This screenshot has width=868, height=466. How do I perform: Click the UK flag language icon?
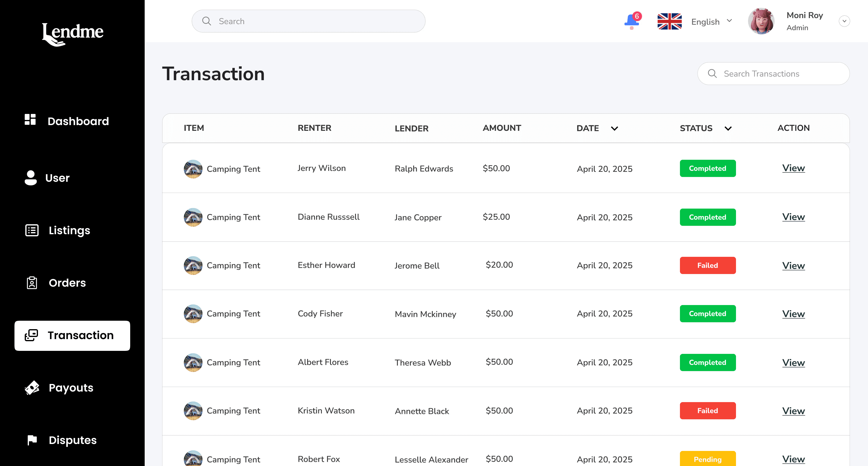[669, 21]
